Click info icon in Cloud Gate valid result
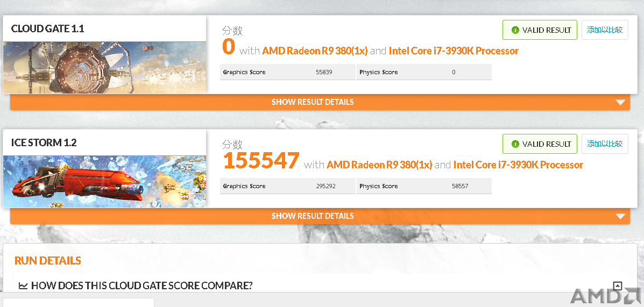This screenshot has width=644, height=307. (x=515, y=30)
